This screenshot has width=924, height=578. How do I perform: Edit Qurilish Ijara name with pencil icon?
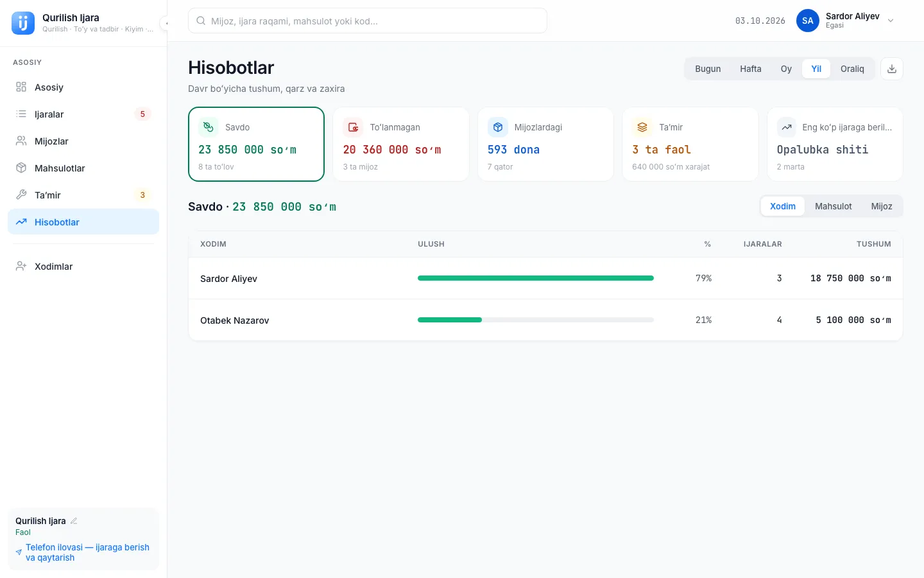[x=74, y=521]
